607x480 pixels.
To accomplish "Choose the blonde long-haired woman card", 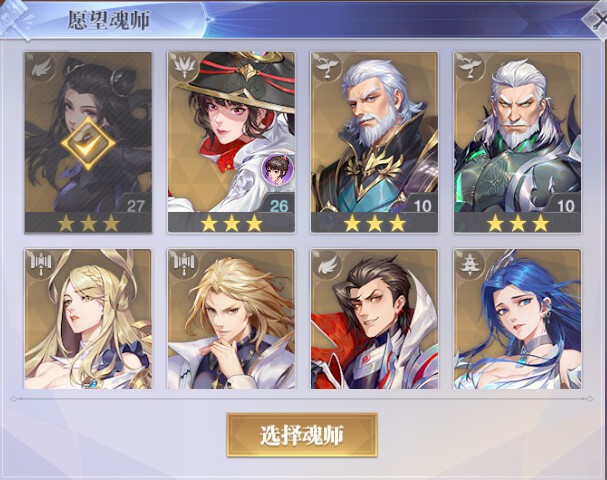I will [88, 319].
